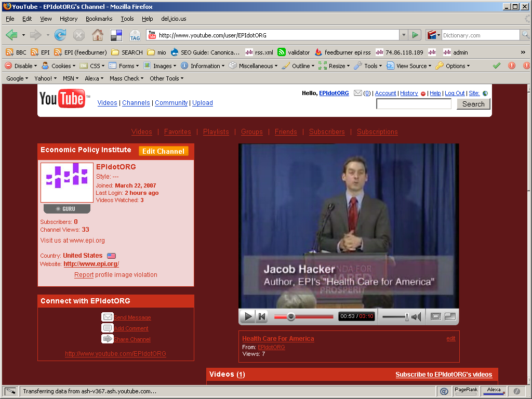Click Subscribe to EPIdotORG's videos link
532x399 pixels.
(444, 374)
